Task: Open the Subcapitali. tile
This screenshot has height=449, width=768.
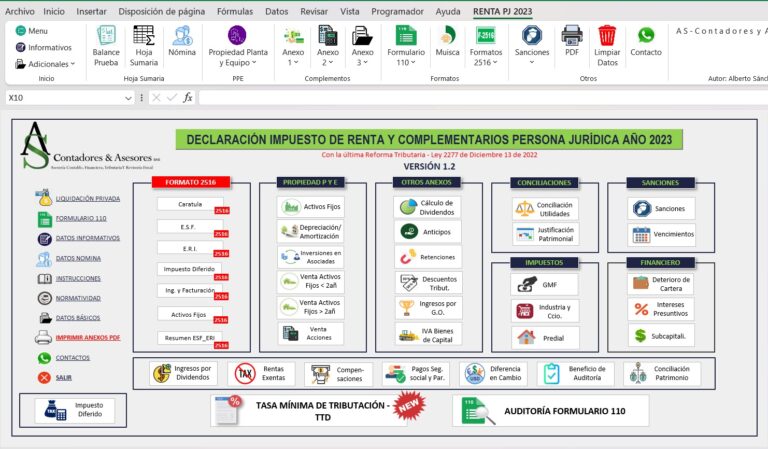Action: (x=661, y=336)
